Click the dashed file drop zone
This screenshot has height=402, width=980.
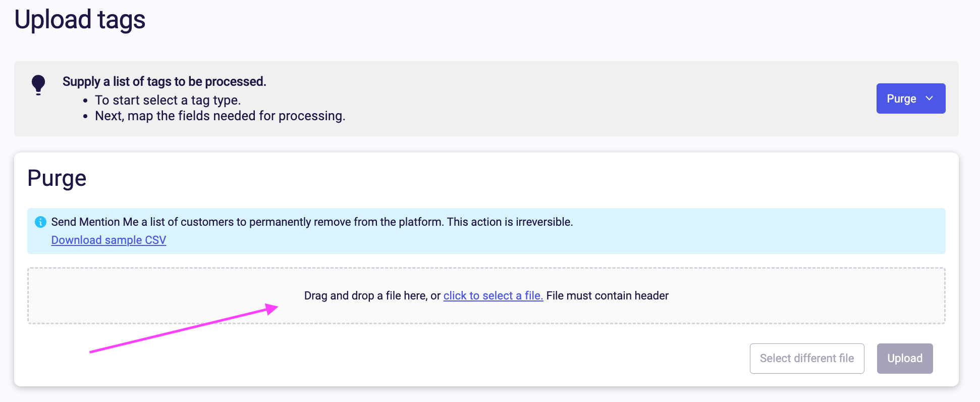(486, 295)
